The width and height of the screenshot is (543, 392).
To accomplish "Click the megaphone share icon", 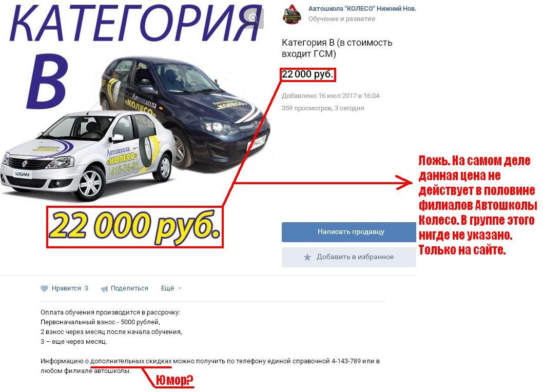I will [x=104, y=289].
